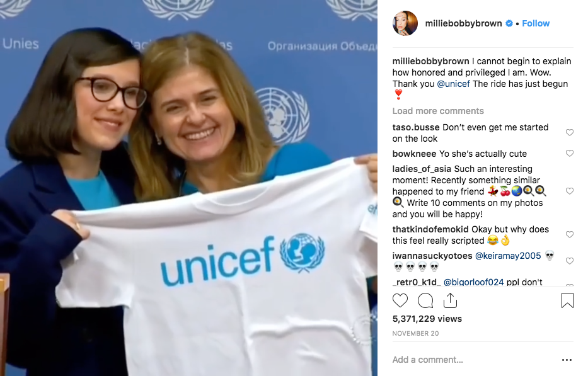This screenshot has width=588, height=376.
Task: Save the post with the bookmark icon
Action: point(567,300)
